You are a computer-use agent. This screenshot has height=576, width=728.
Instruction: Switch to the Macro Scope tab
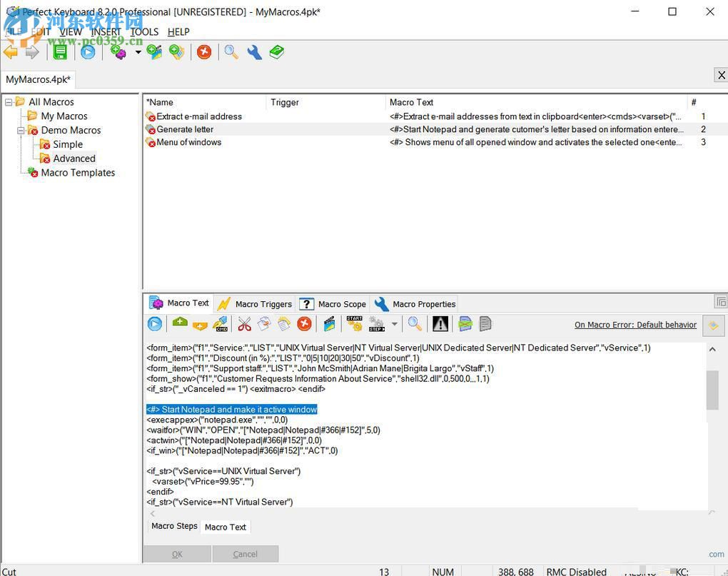click(333, 304)
